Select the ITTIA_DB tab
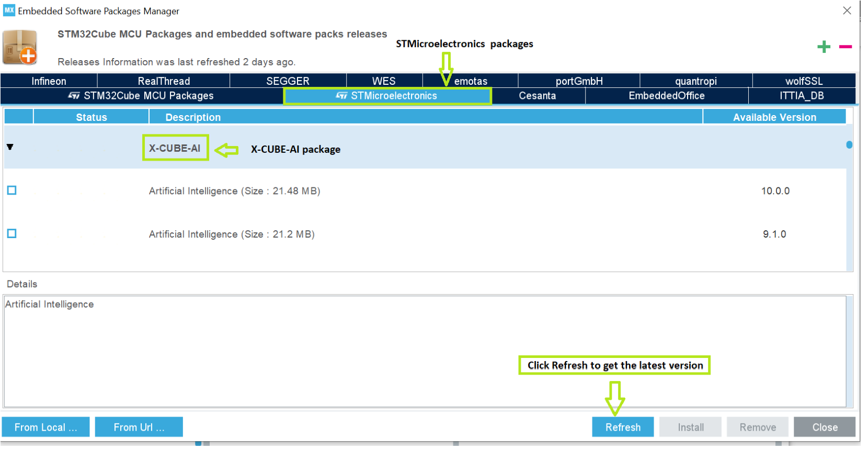The width and height of the screenshot is (868, 449). click(802, 96)
